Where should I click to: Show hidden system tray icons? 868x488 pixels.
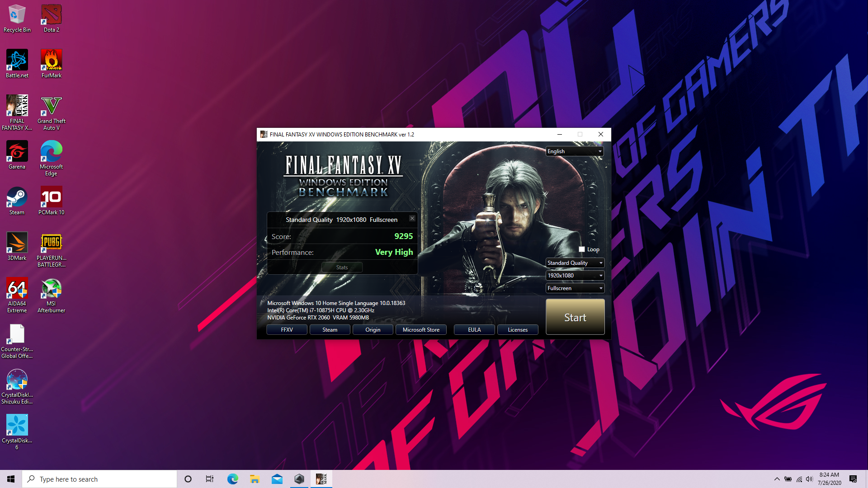tap(777, 479)
